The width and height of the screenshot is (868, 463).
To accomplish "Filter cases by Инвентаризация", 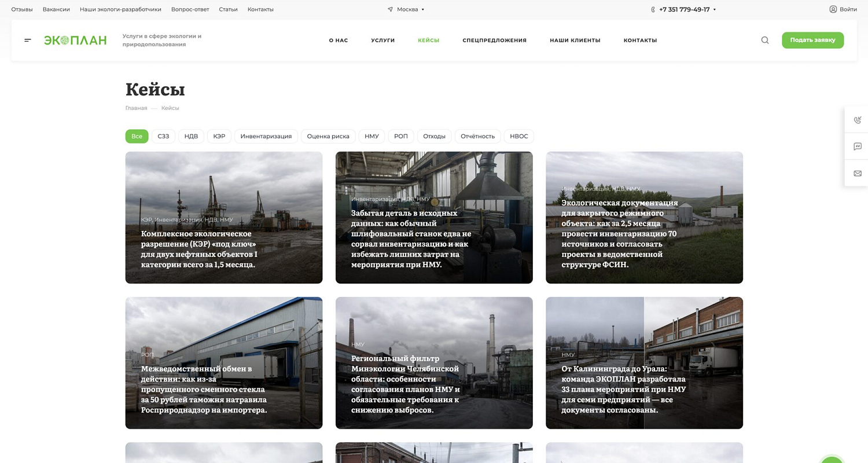I will (x=266, y=136).
